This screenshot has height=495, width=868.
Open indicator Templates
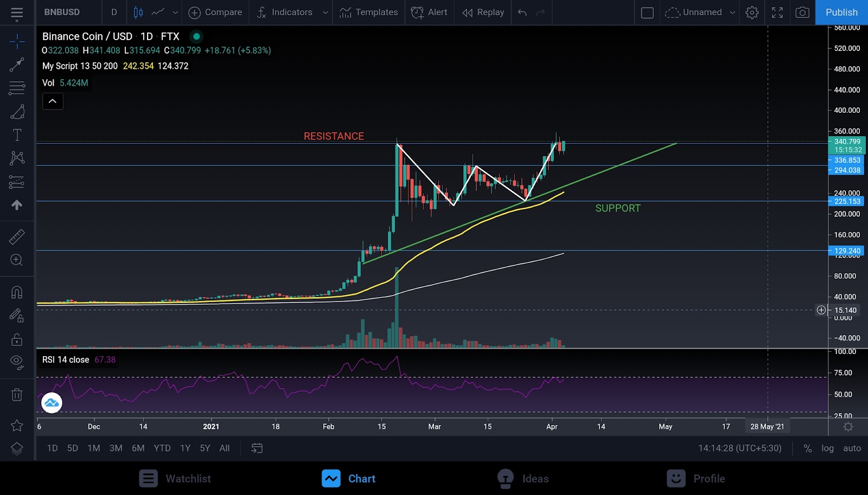(368, 12)
